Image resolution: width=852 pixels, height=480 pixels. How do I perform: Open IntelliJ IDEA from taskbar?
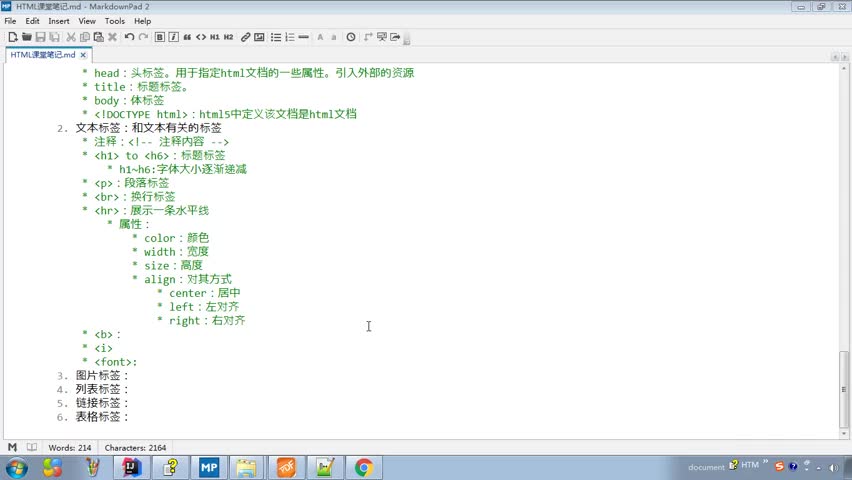click(131, 467)
